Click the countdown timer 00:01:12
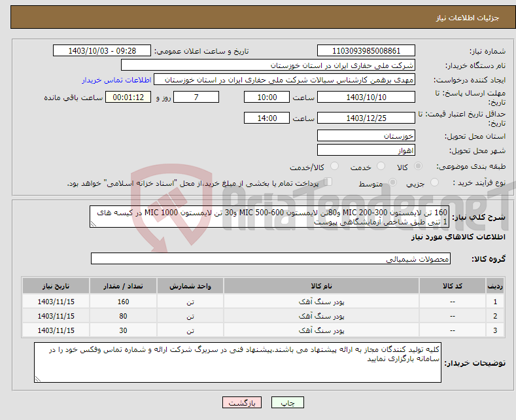 coord(128,97)
